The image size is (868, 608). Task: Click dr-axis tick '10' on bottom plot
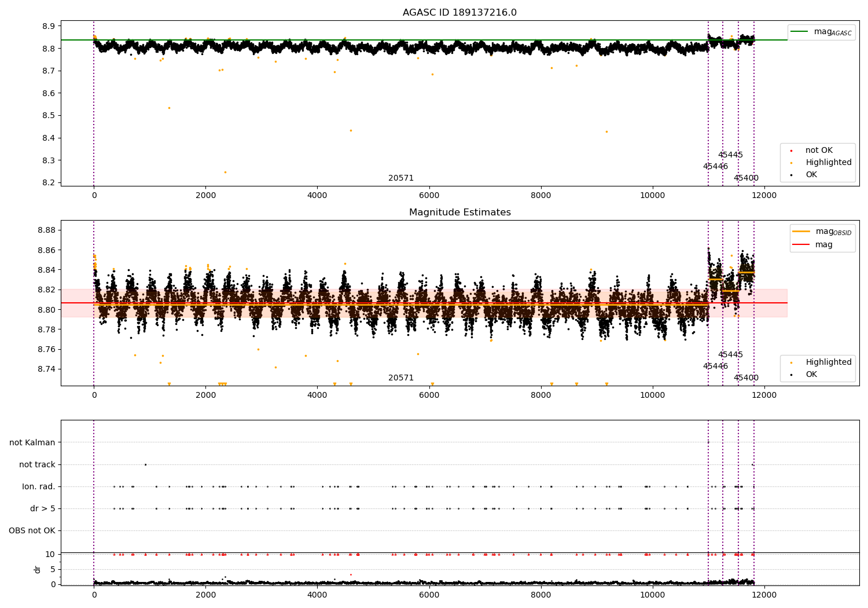(50, 554)
